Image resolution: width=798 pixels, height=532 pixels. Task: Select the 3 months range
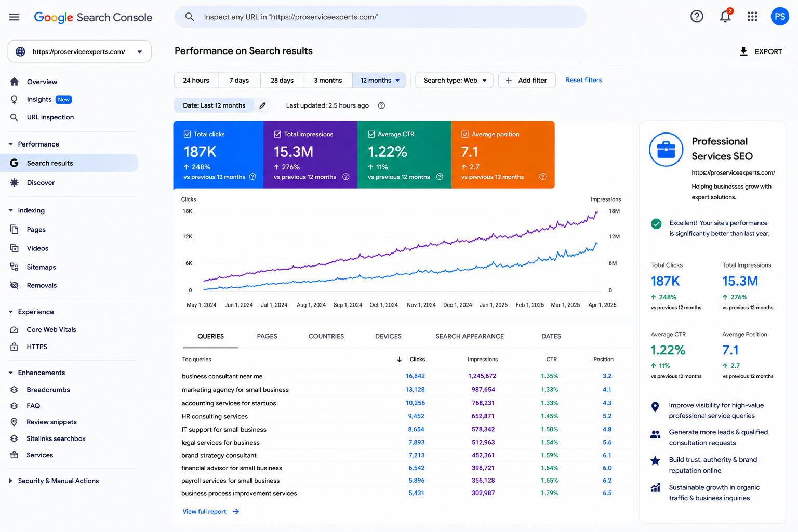[x=328, y=81]
